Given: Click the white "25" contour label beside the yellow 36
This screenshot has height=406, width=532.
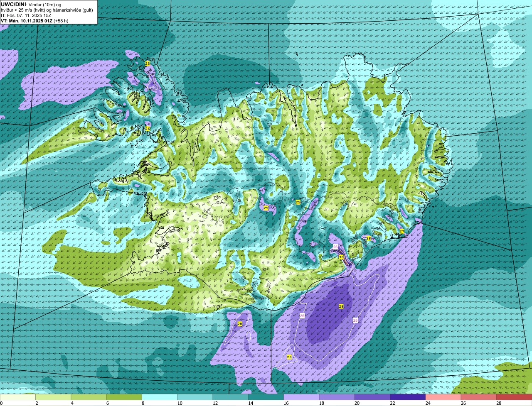Looking at the screenshot, I should click(x=335, y=247).
